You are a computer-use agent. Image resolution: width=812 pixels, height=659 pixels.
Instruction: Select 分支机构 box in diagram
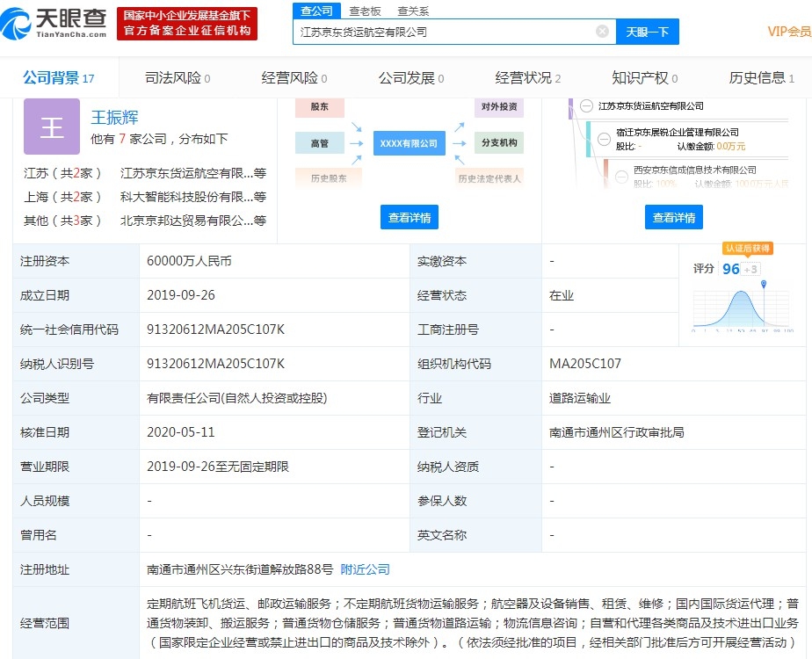tap(498, 143)
